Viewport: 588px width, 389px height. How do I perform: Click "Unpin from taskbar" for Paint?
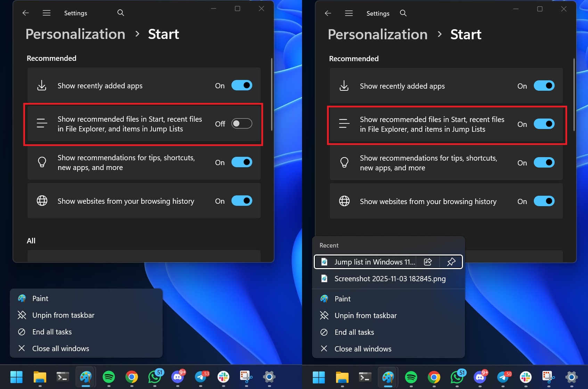tap(63, 315)
